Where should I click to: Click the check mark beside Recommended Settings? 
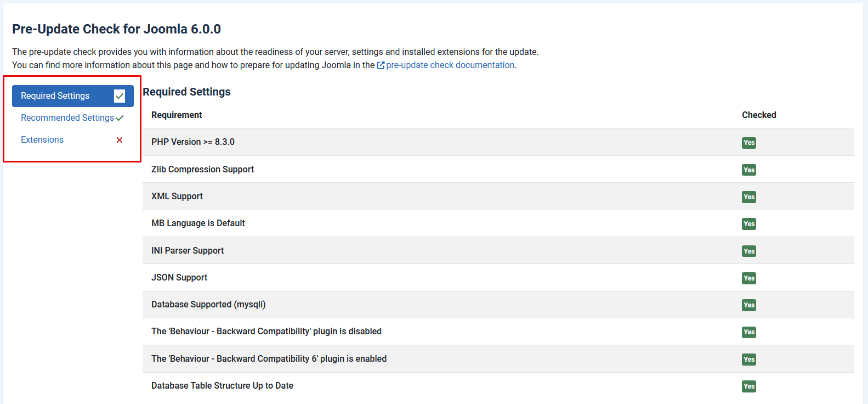click(x=120, y=117)
